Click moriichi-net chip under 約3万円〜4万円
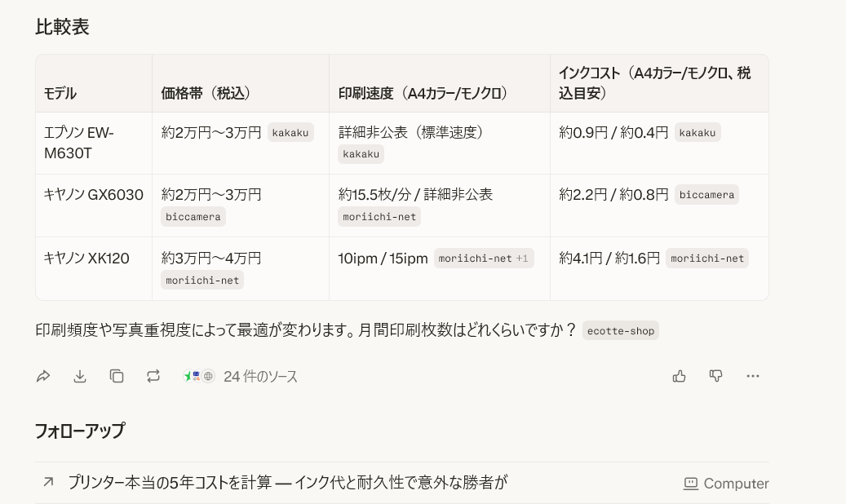Image resolution: width=846 pixels, height=504 pixels. tap(202, 280)
